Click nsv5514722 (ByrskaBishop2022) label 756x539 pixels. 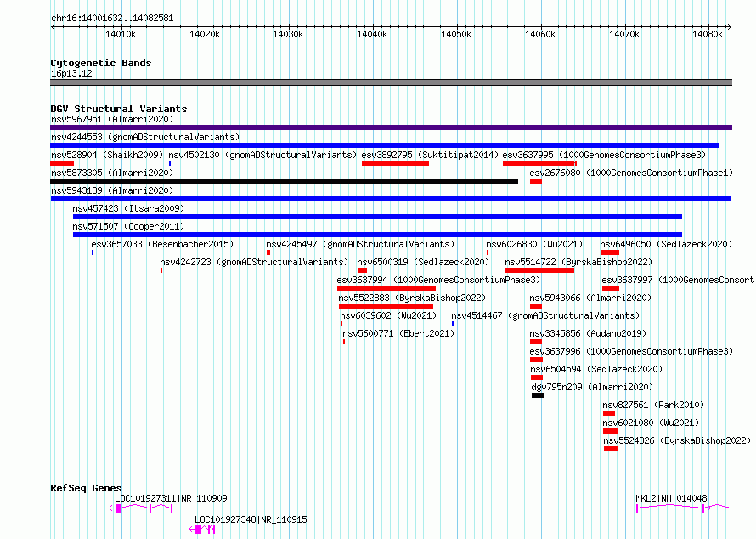(578, 262)
